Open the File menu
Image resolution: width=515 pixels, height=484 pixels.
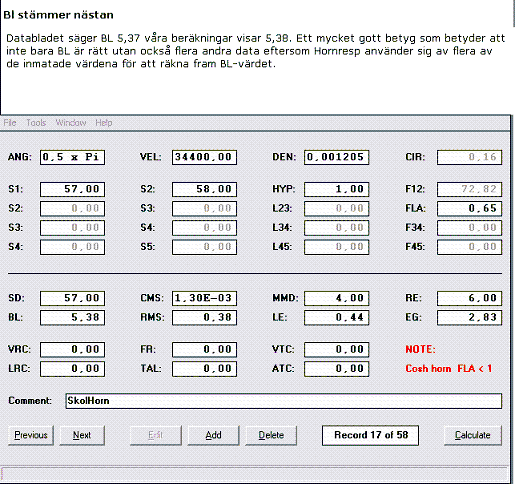[x=10, y=123]
